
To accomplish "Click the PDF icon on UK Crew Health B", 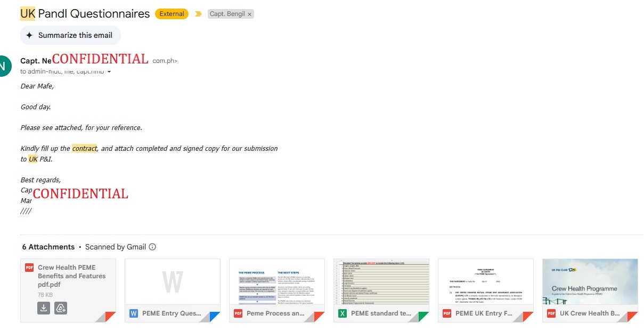I will (551, 313).
